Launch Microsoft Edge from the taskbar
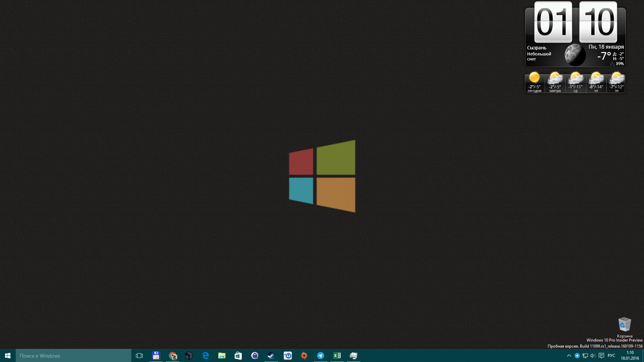644x362 pixels. pyautogui.click(x=205, y=356)
